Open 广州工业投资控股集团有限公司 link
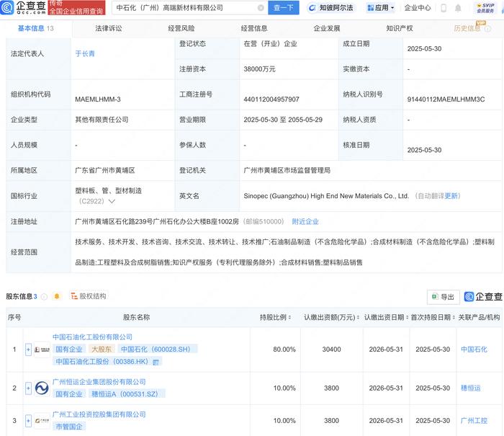Screen dimensions: 504x436 (99, 414)
